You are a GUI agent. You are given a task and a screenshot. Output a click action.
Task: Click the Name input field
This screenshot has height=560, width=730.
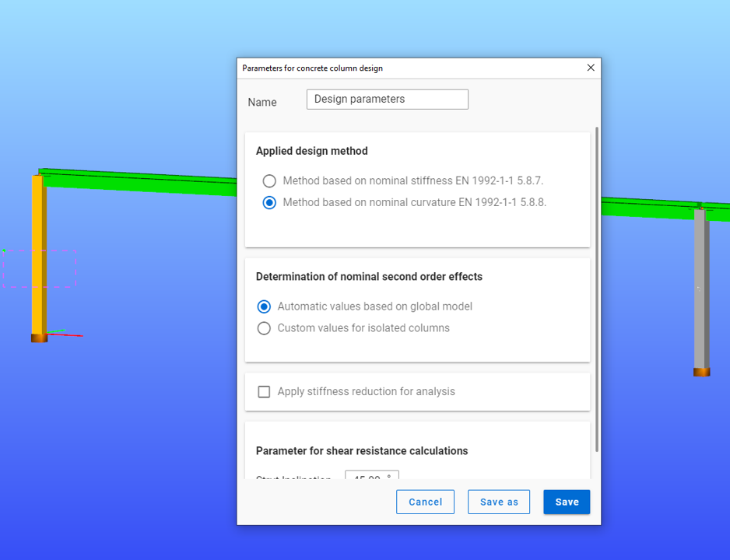pyautogui.click(x=388, y=99)
